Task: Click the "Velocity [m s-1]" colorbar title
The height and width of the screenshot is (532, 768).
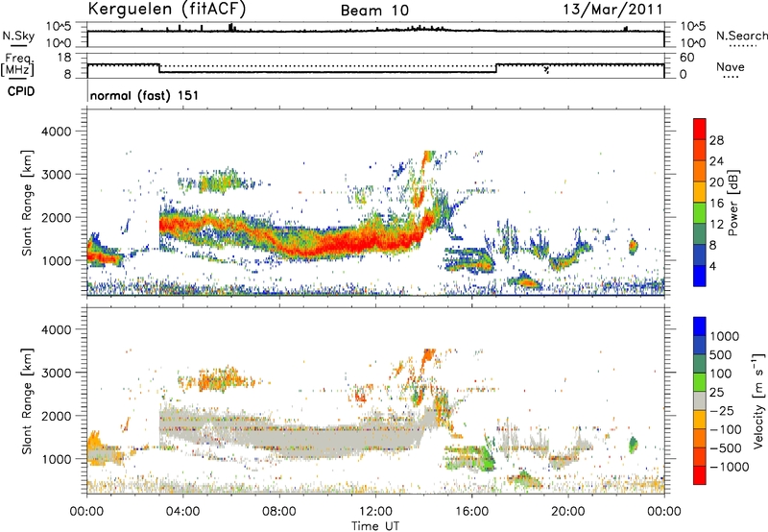Action: tap(758, 400)
